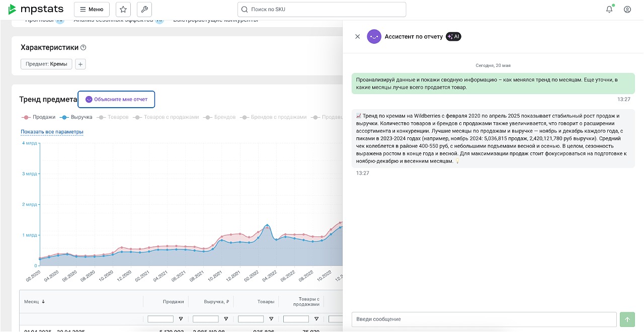
Task: Sort table by Месяц column header
Action: point(35,302)
